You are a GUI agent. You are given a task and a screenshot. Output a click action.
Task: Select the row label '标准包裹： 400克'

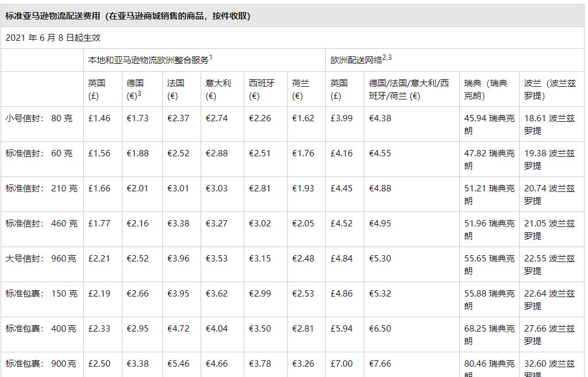click(40, 329)
